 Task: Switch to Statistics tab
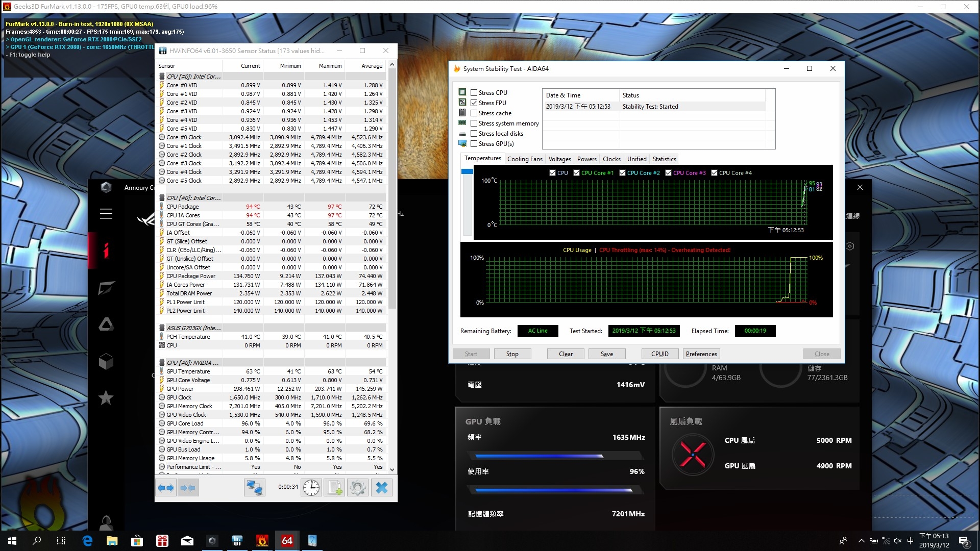point(664,159)
